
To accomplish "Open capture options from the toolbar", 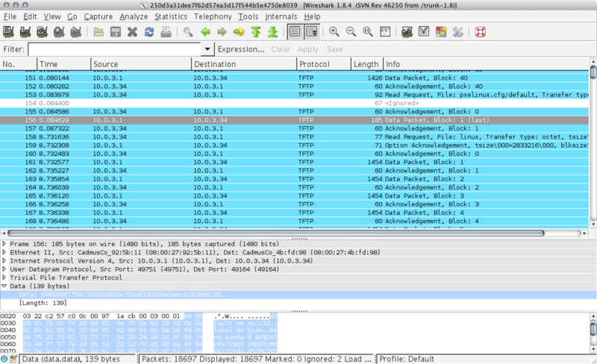I will 25,32.
